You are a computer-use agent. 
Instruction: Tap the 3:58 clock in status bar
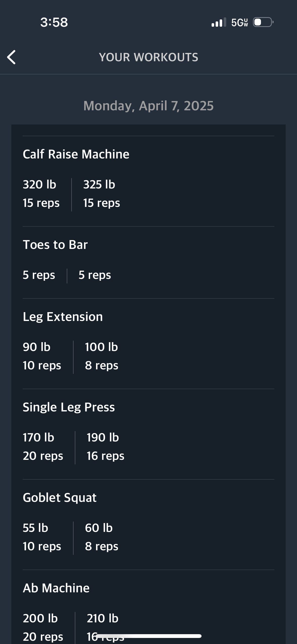(x=54, y=22)
